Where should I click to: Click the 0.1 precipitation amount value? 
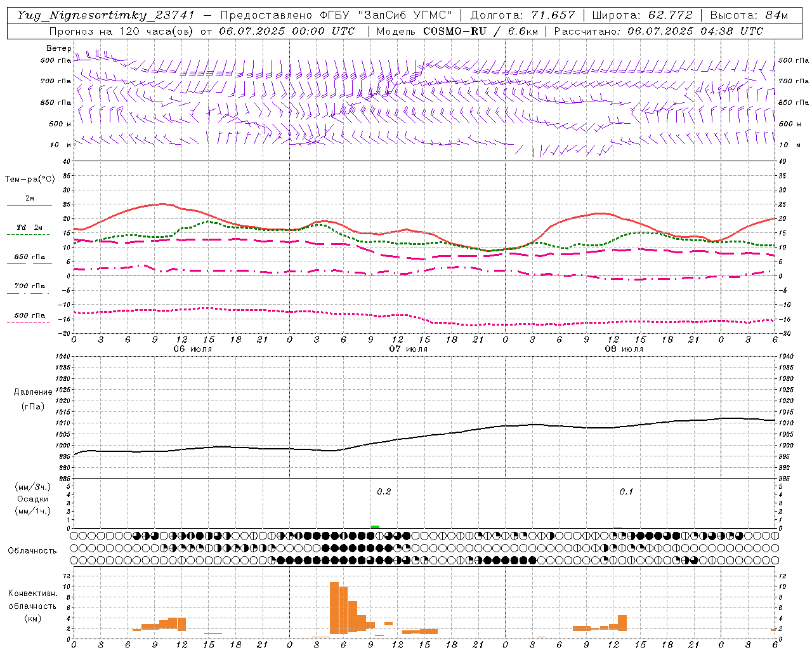click(x=626, y=492)
